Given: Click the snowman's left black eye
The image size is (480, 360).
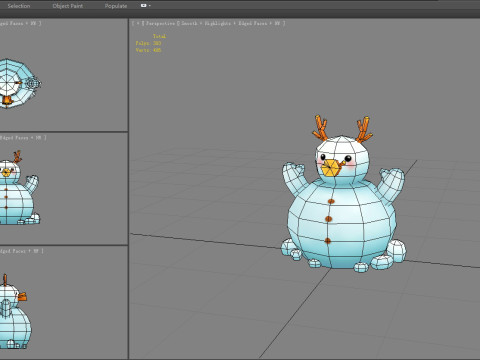Looking at the screenshot, I should pos(323,157).
